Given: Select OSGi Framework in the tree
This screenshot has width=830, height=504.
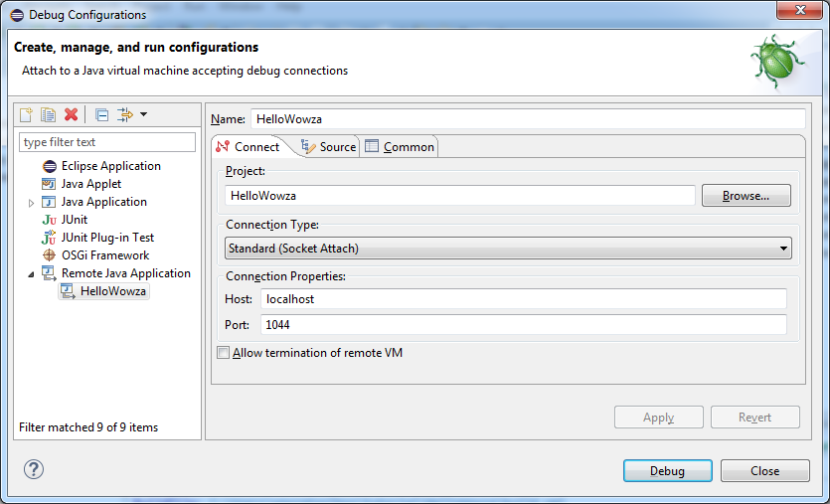Looking at the screenshot, I should 105,255.
